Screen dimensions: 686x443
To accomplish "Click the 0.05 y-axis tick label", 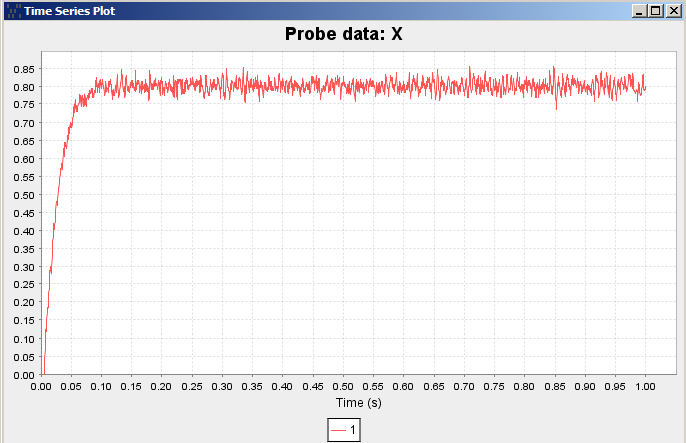I will 24,357.
